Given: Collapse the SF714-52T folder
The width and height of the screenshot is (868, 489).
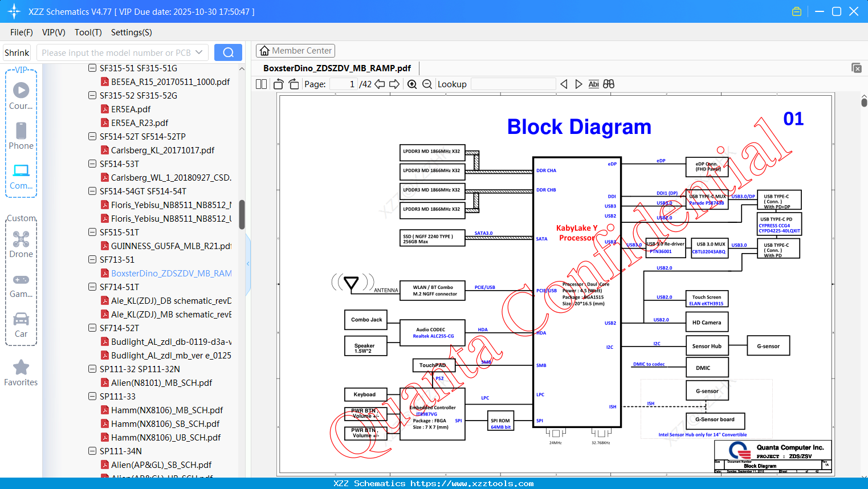Looking at the screenshot, I should click(92, 328).
